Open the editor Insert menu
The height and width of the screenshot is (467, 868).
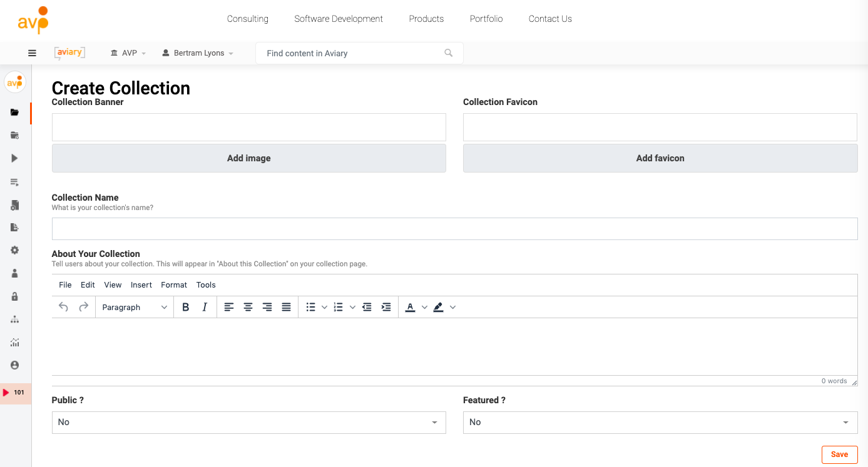[x=141, y=284]
